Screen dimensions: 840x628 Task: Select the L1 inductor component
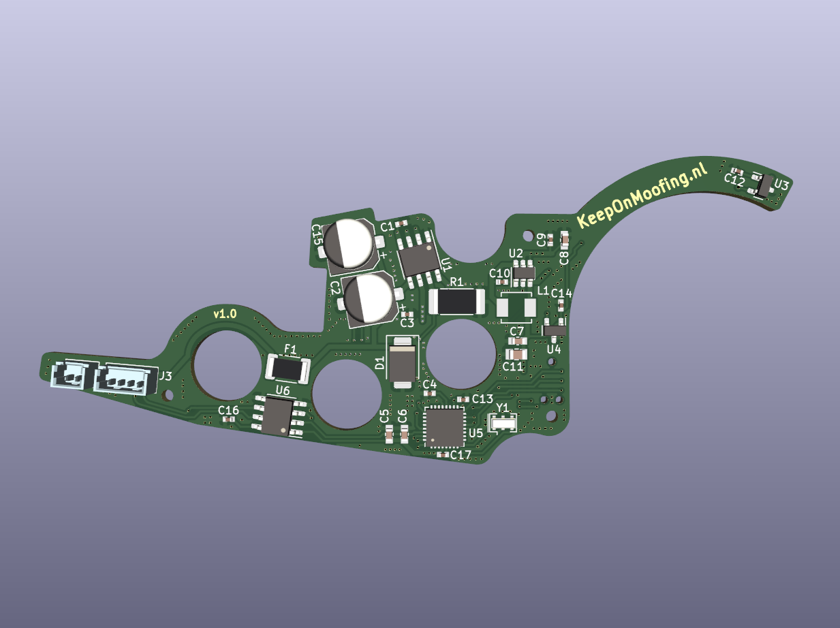pos(516,307)
